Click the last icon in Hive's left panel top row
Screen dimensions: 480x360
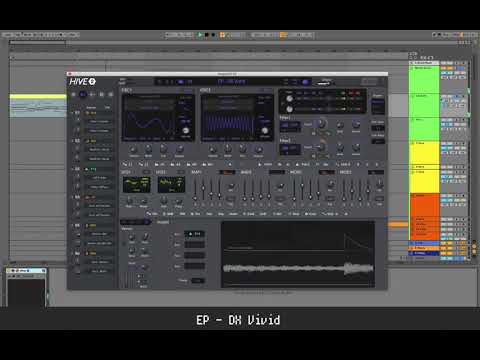(111, 95)
